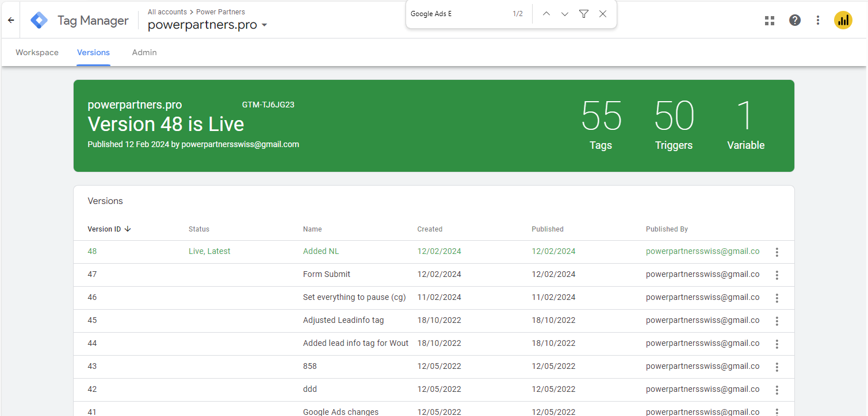
Task: Open Set everything to pause (cg) version
Action: pyautogui.click(x=354, y=297)
